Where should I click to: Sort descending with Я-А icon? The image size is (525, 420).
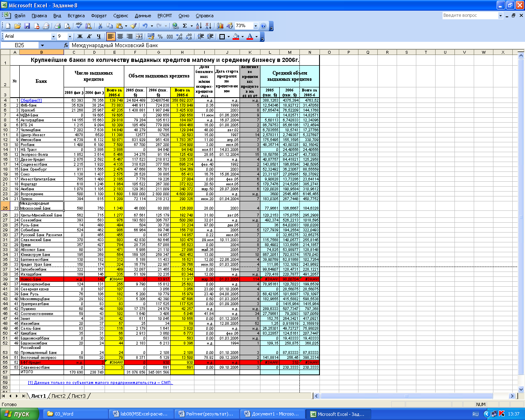point(208,26)
